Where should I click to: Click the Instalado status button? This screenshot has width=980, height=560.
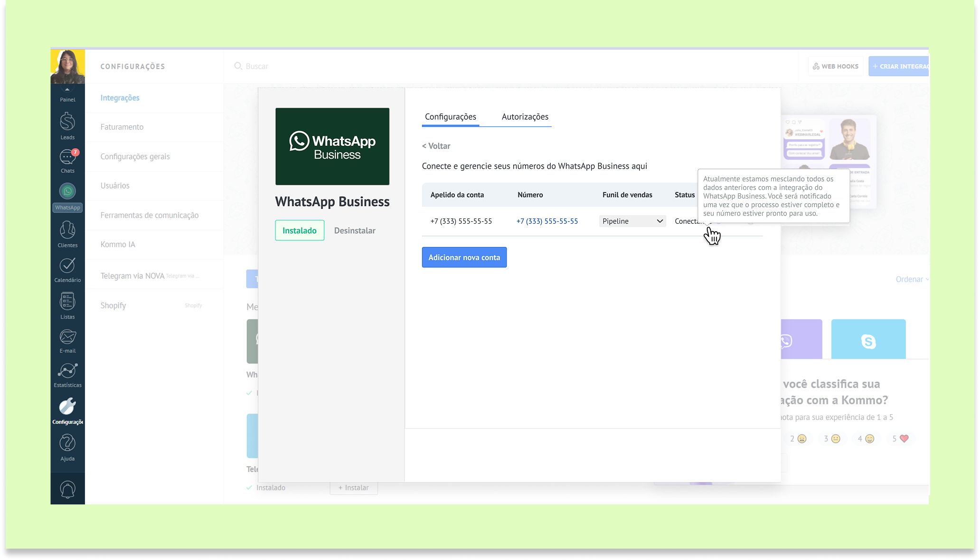coord(300,230)
